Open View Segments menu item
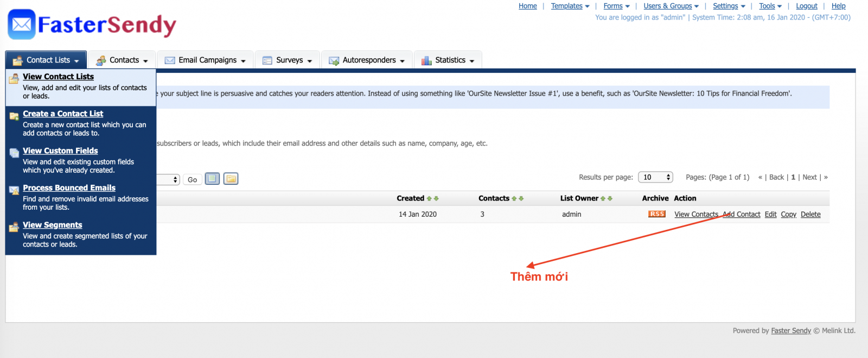The image size is (868, 358). pyautogui.click(x=53, y=225)
